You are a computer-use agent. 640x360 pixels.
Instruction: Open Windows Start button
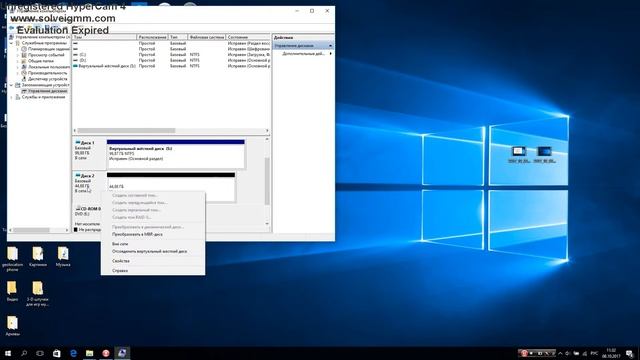8,353
